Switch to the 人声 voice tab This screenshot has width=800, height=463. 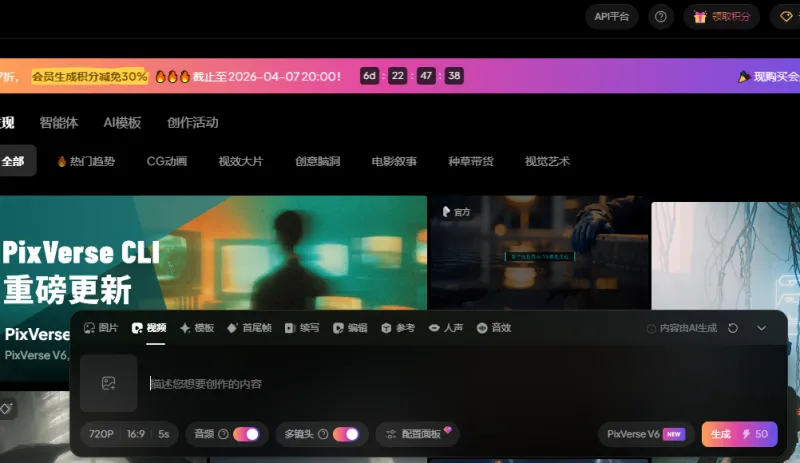(x=446, y=328)
